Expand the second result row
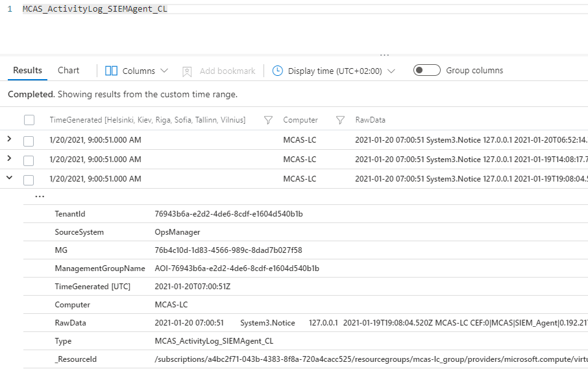 [x=9, y=159]
